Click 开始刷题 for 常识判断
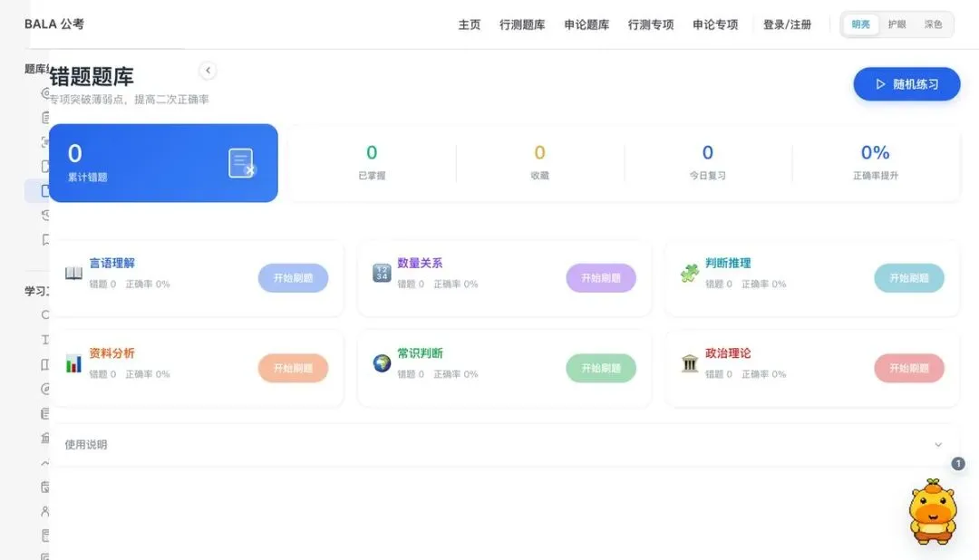Image resolution: width=979 pixels, height=560 pixels. click(601, 368)
